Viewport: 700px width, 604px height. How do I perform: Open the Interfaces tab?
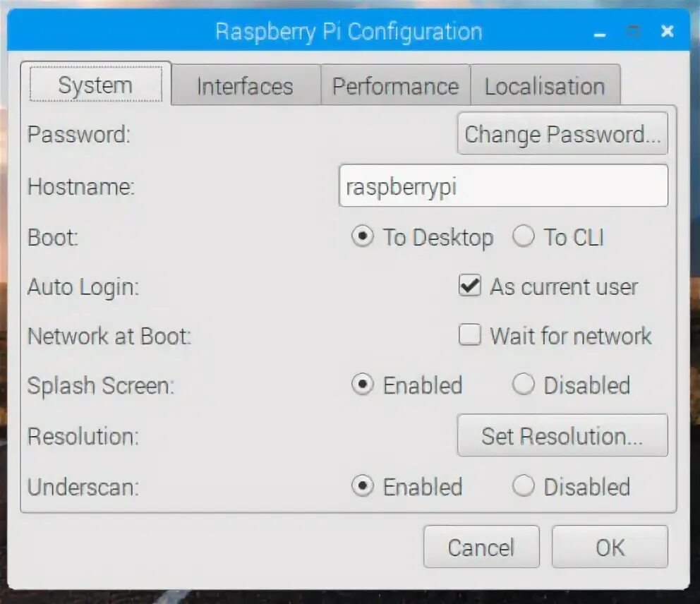pyautogui.click(x=246, y=85)
